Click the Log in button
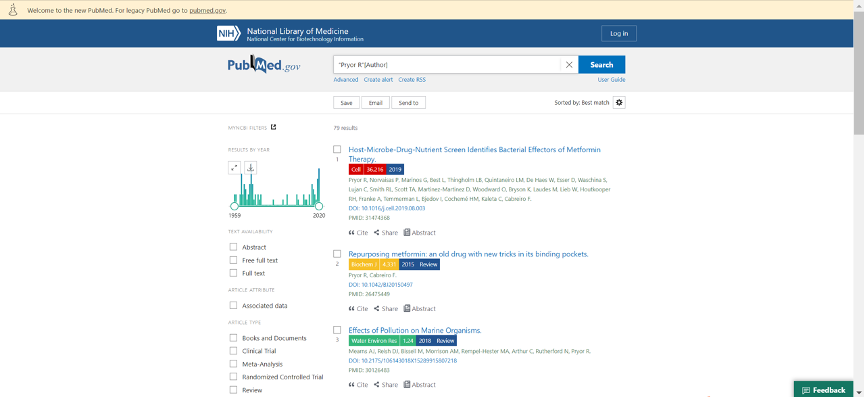This screenshot has height=397, width=864. [x=619, y=34]
